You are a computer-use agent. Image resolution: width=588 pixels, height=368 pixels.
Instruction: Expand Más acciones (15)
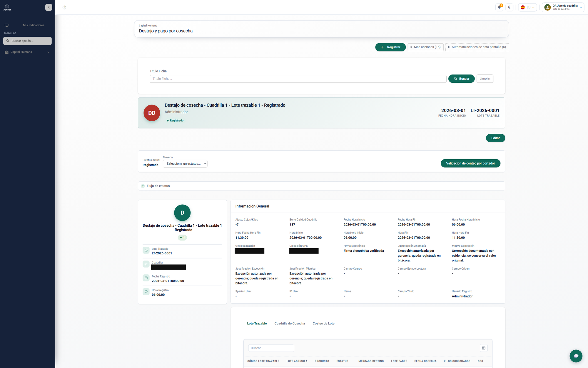click(x=425, y=47)
